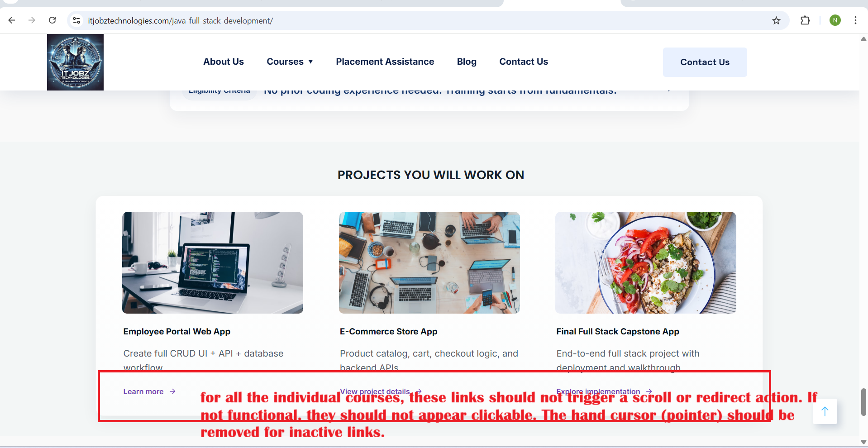The image size is (868, 448).
Task: Click the Employee Portal laptop thumbnail
Action: (213, 262)
